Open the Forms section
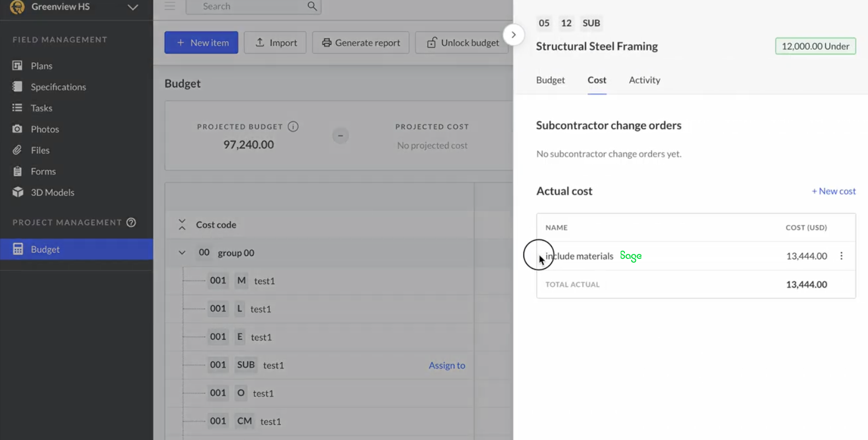 tap(43, 171)
